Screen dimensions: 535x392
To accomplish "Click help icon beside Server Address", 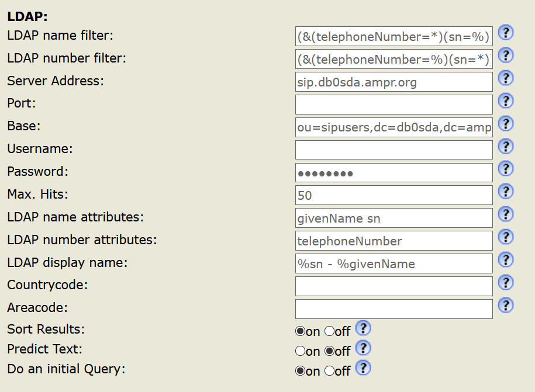I will coord(505,78).
